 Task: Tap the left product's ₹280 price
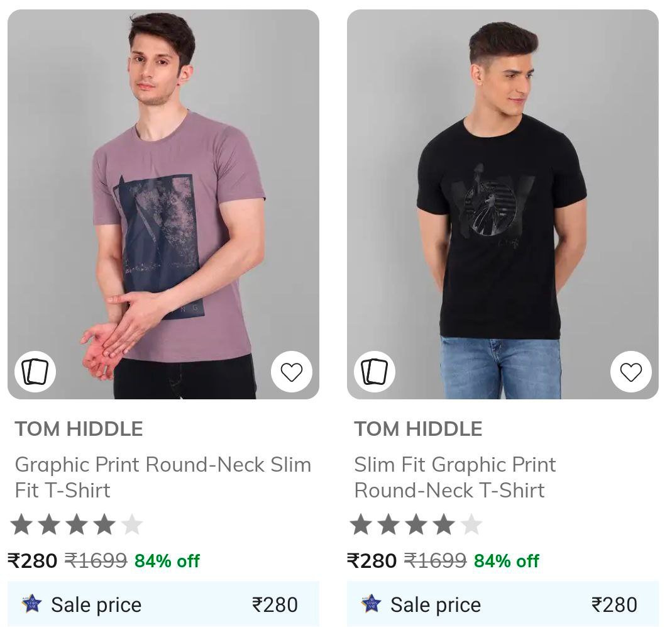click(x=33, y=560)
